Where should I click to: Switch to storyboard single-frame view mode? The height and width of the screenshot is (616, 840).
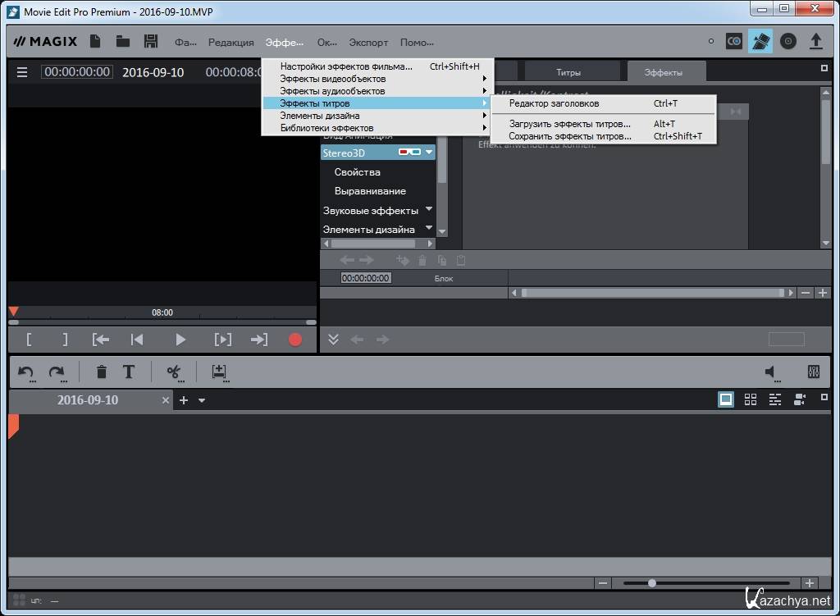tap(726, 399)
